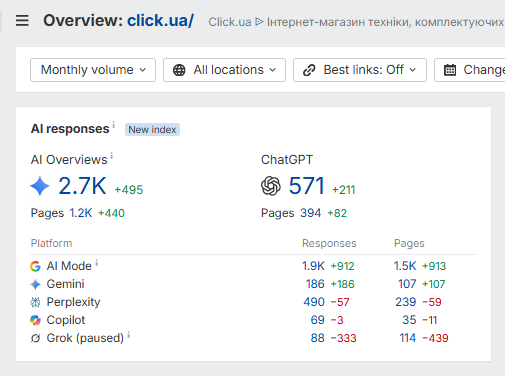
Task: Click the Gemini sparkle icon
Action: [x=35, y=284]
